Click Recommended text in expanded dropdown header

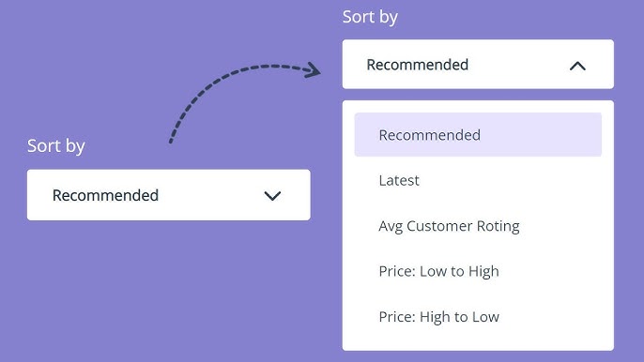pos(417,65)
